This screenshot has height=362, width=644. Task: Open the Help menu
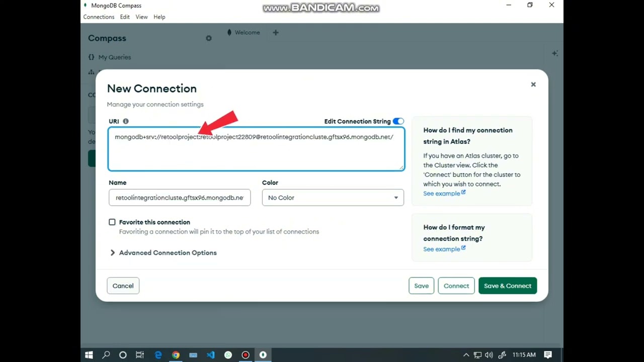[159, 17]
